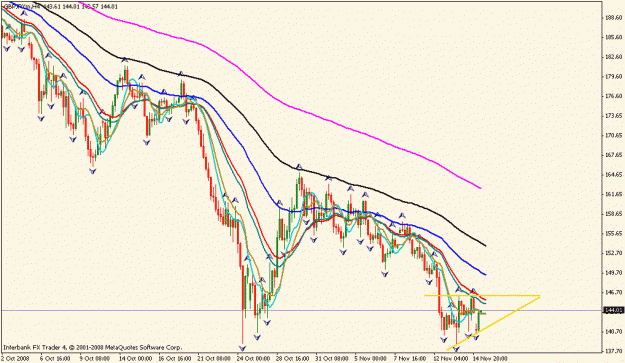Click the down fractal arrow under the 24 Oct low
Viewport: 625px width, 363px height.
coord(243,348)
